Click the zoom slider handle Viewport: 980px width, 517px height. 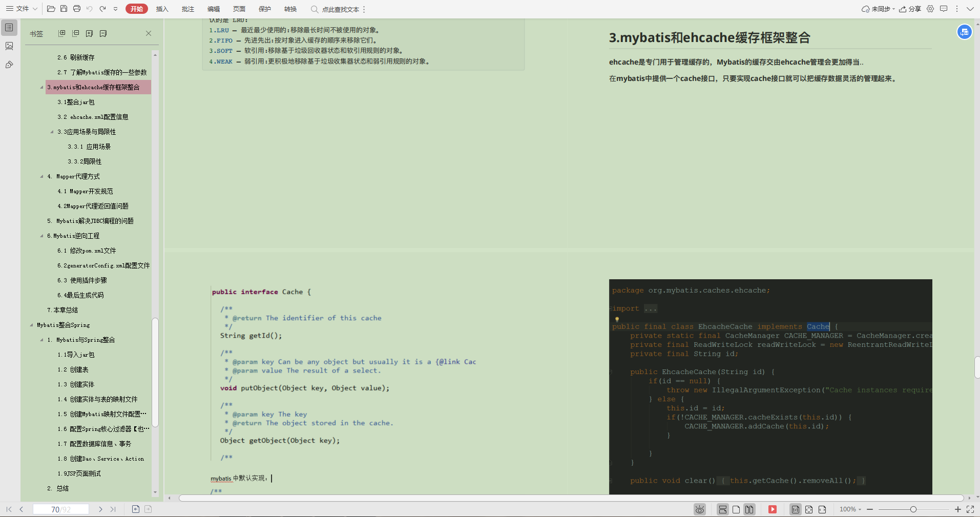click(913, 509)
